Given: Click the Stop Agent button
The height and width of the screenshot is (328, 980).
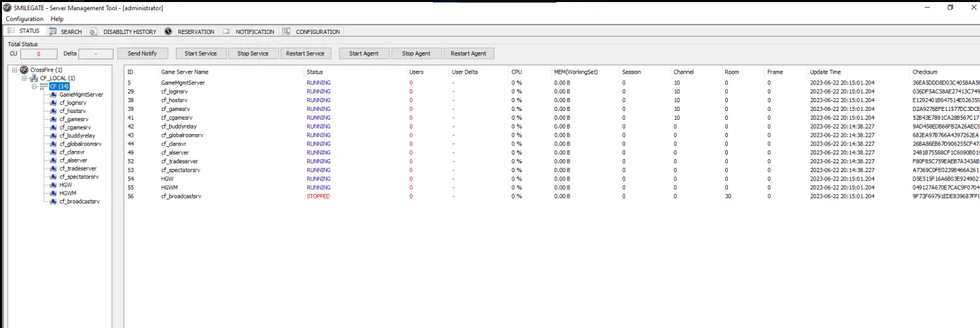Looking at the screenshot, I should 417,53.
